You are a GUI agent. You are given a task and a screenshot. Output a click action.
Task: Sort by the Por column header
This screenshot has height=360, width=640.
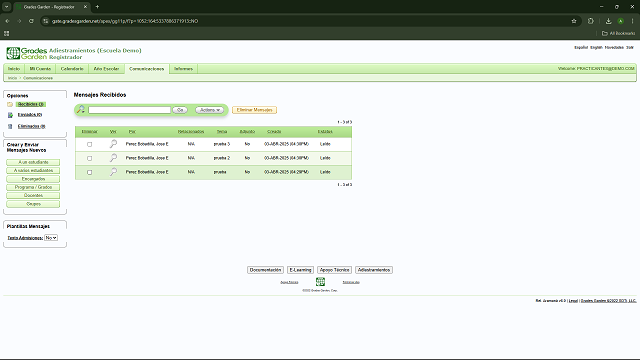(132, 131)
